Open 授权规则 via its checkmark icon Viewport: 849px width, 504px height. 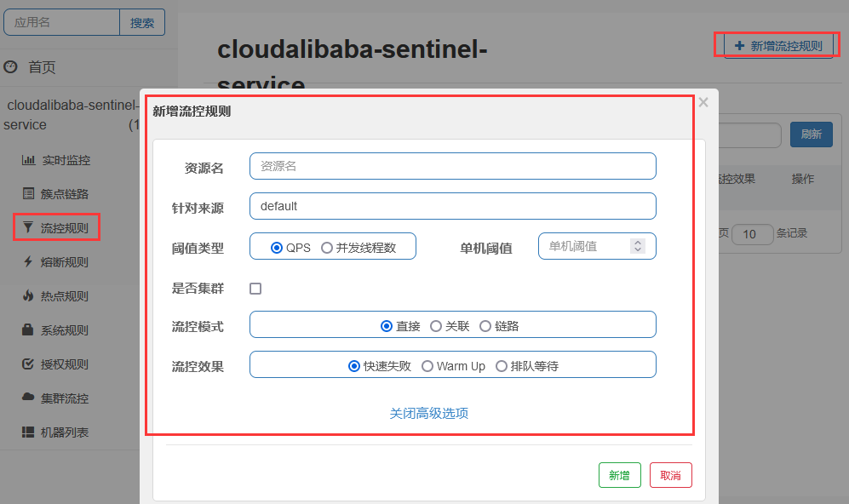(27, 364)
